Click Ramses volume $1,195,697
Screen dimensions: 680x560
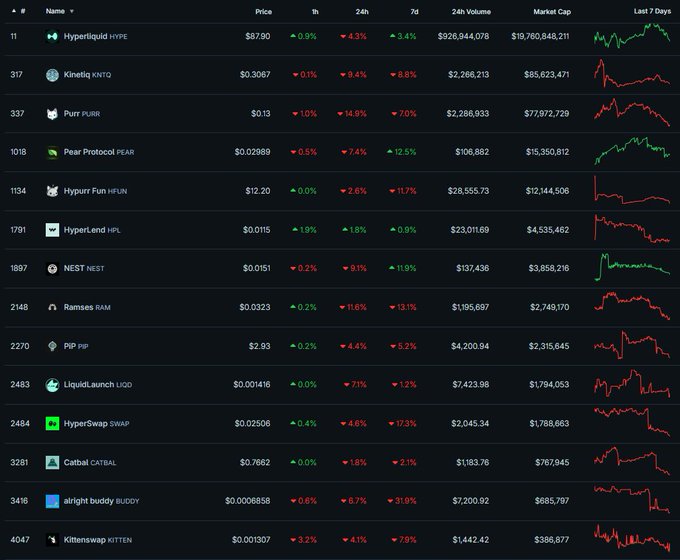(x=470, y=307)
